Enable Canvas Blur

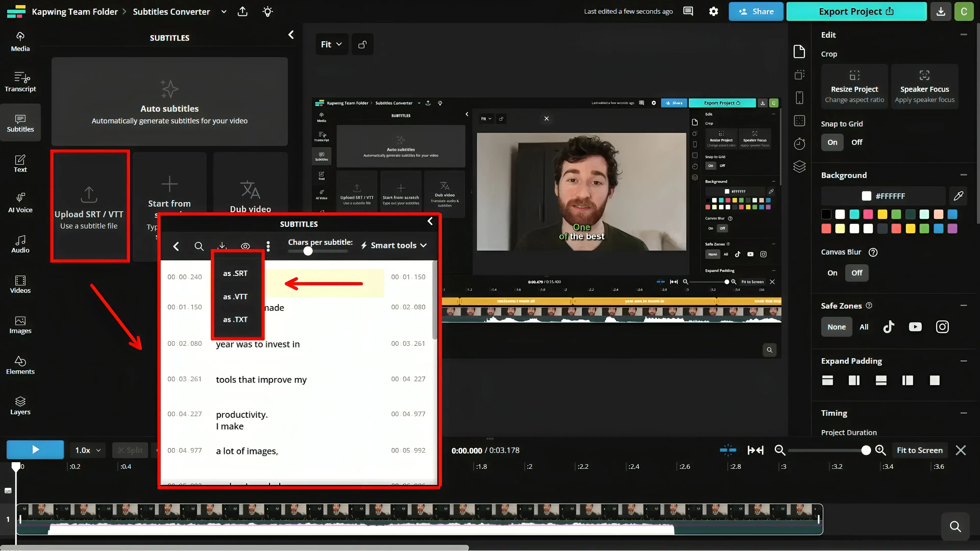coord(832,273)
